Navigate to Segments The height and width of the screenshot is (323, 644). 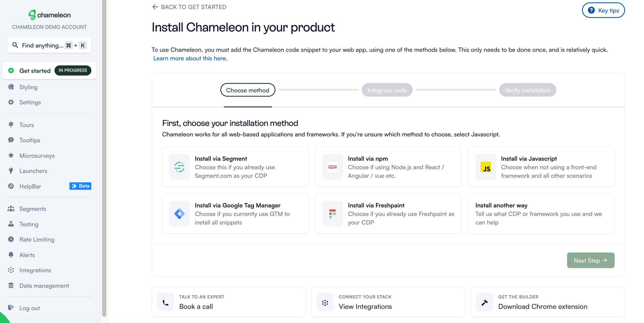pyautogui.click(x=33, y=209)
